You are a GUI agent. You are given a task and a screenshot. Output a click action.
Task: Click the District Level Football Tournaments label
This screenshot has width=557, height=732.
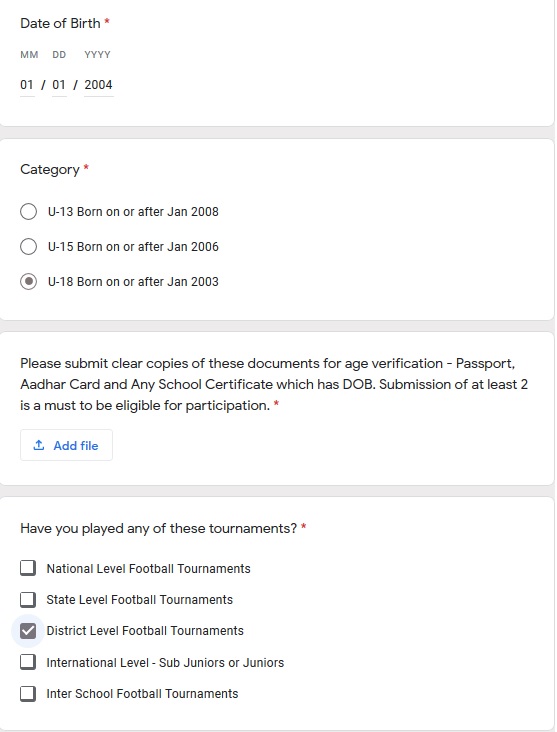coord(145,631)
